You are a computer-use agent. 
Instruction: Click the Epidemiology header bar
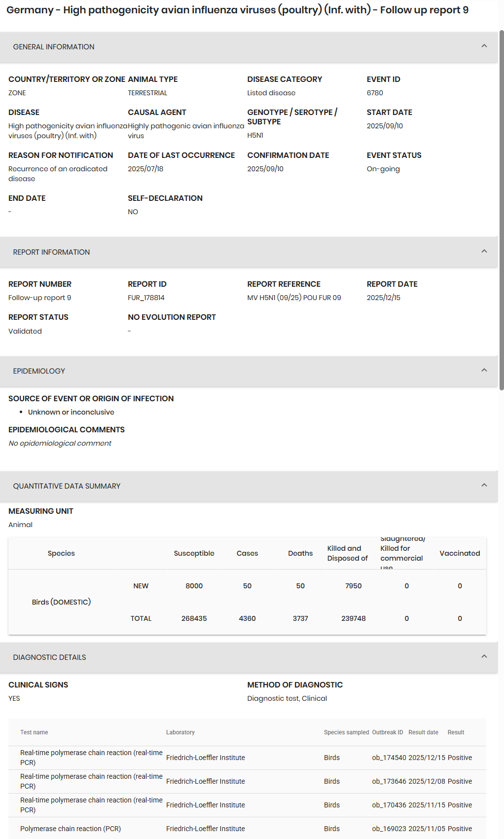249,371
